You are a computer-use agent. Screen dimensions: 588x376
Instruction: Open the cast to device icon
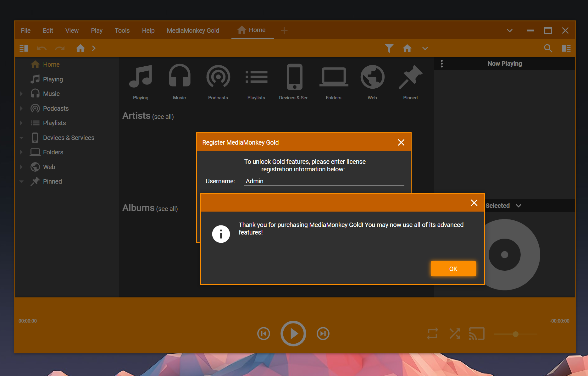tap(477, 334)
